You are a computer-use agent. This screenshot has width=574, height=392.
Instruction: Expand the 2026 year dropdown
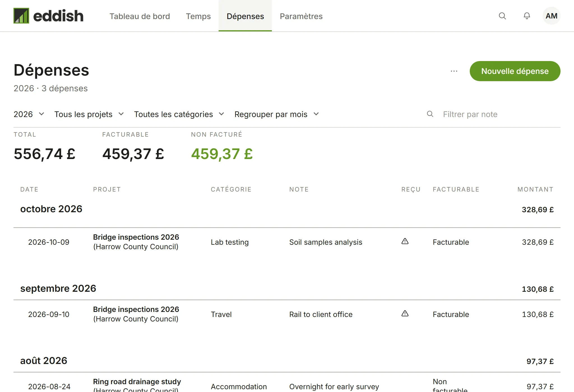point(29,114)
